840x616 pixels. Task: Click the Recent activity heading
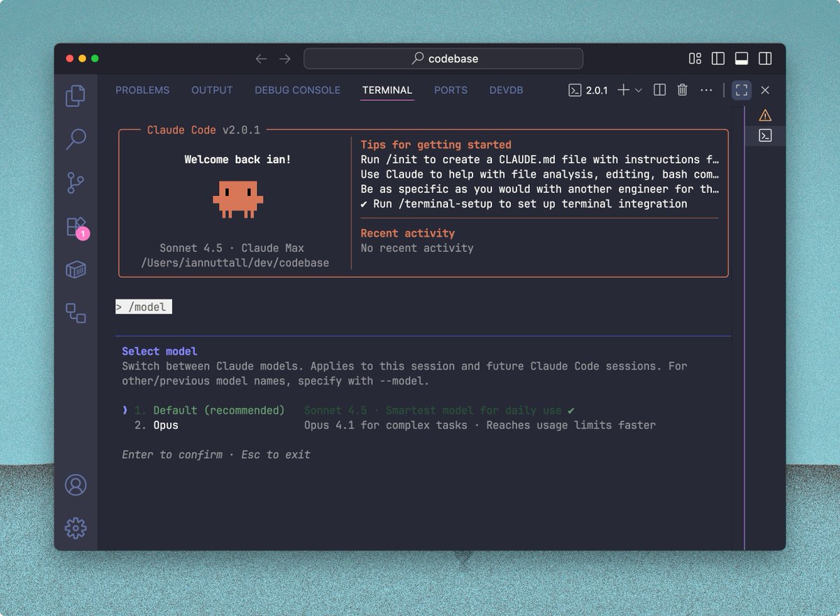(407, 233)
